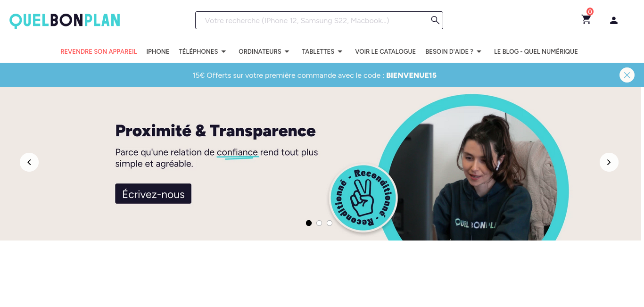Viewport: 644px width, 307px height.
Task: Open the user account icon
Action: tap(614, 20)
